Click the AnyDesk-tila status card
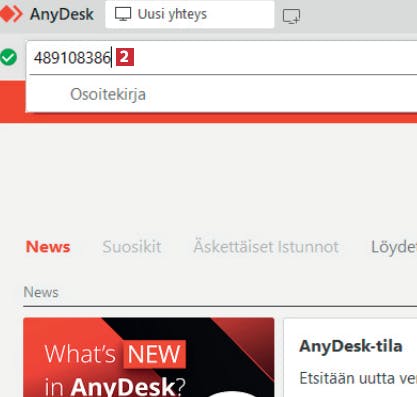417x397 pixels. pyautogui.click(x=350, y=358)
